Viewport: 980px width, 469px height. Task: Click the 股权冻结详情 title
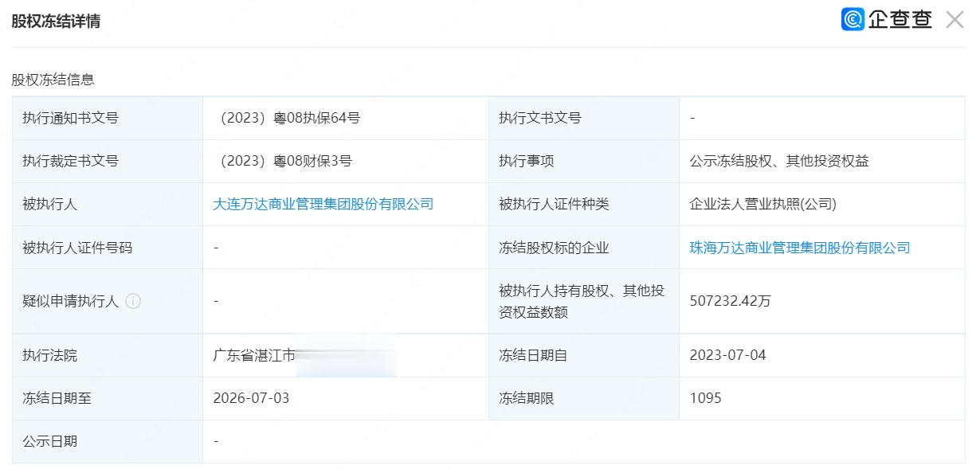56,21
